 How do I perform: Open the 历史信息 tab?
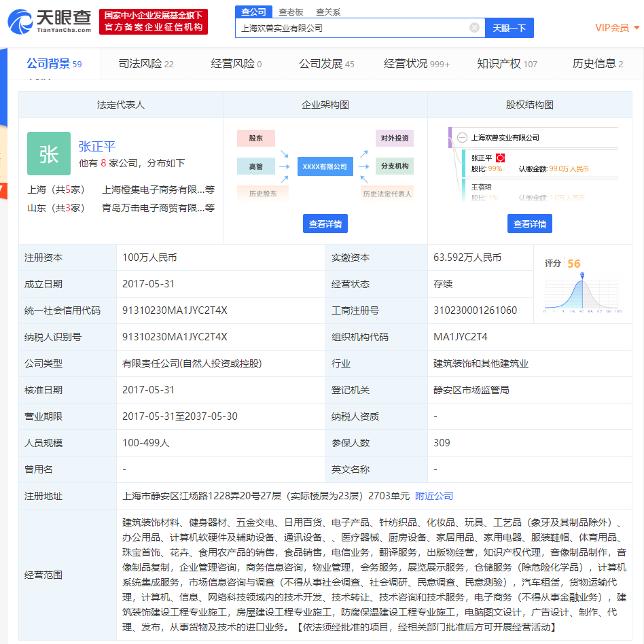point(598,64)
